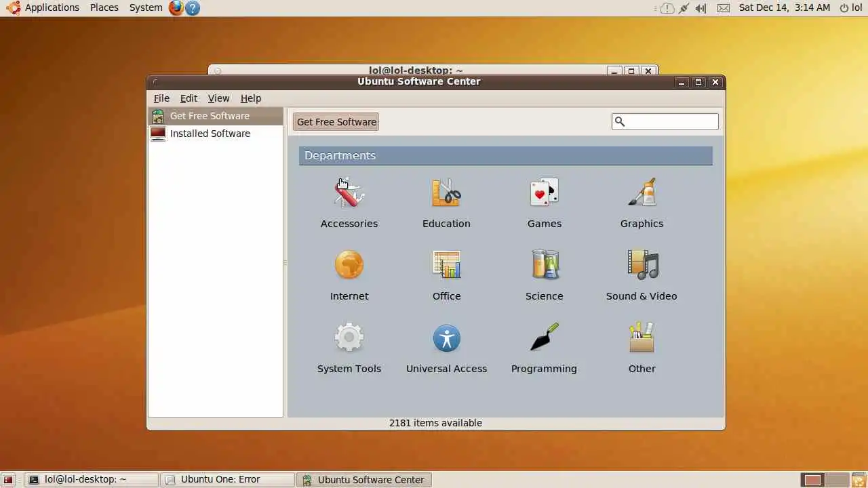Click the Games label
Viewport: 868px width, 488px height.
click(545, 224)
